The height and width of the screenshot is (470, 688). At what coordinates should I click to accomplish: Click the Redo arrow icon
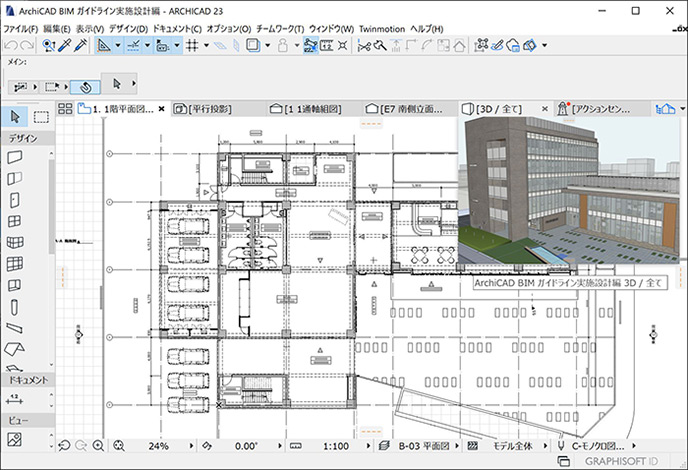[x=27, y=45]
